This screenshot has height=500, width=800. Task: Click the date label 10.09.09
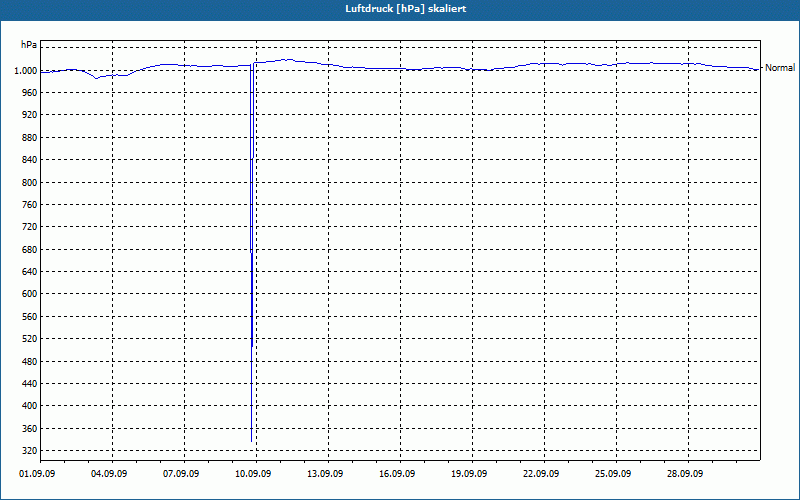click(x=253, y=474)
